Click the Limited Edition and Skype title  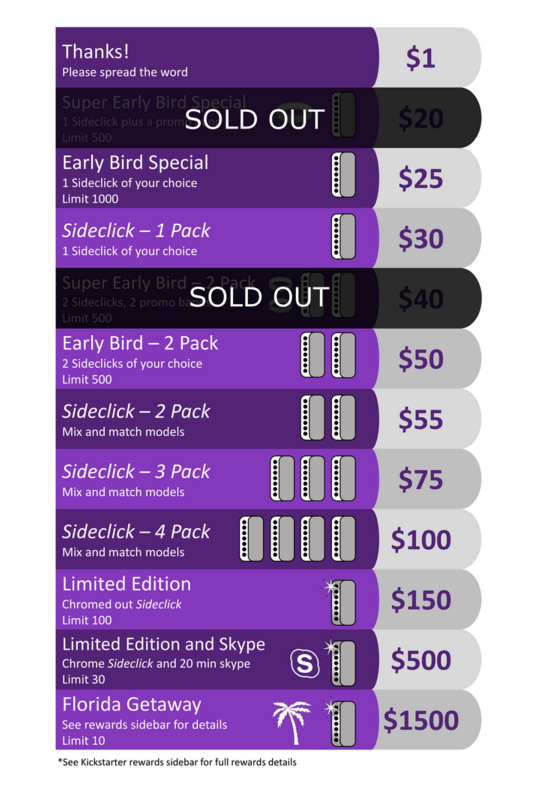164,645
